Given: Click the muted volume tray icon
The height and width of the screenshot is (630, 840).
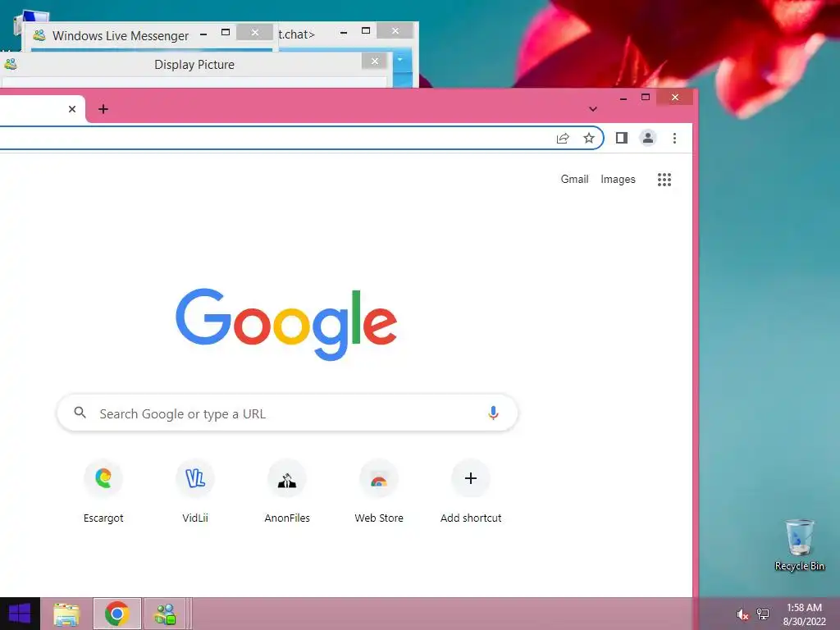Looking at the screenshot, I should point(742,614).
